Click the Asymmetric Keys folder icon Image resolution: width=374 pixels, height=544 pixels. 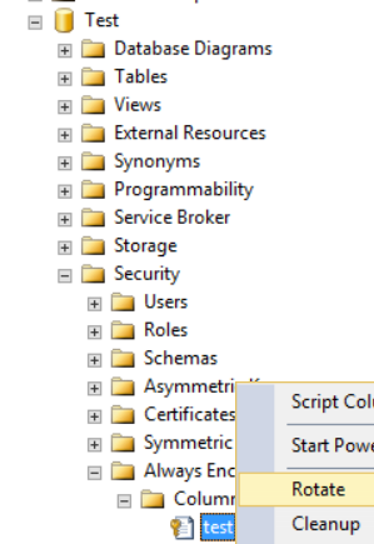123,386
